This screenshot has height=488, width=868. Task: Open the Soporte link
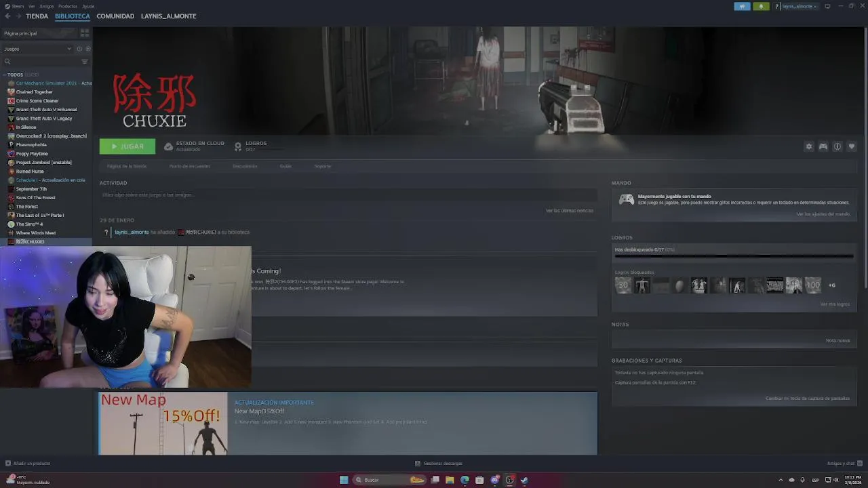point(323,166)
